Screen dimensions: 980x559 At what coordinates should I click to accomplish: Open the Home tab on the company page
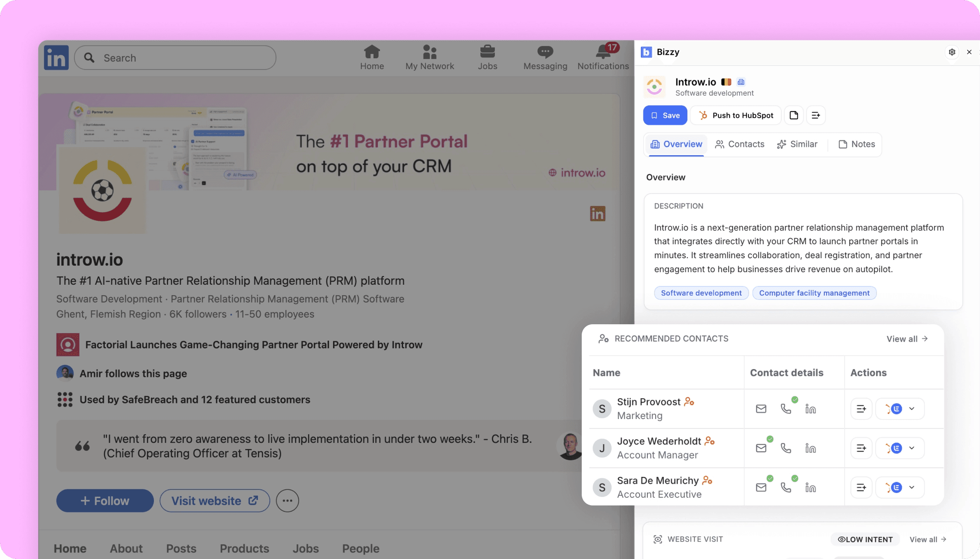click(70, 549)
